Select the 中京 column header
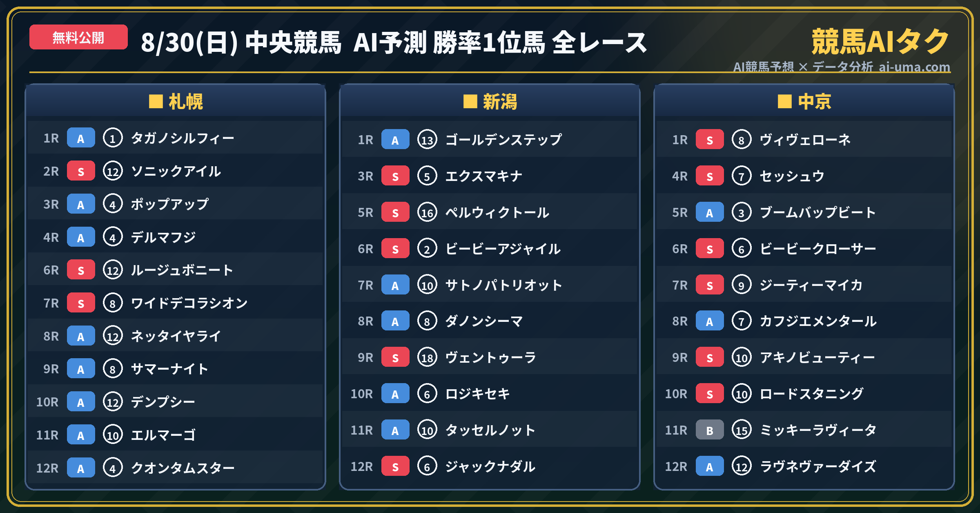The width and height of the screenshot is (980, 513). coord(804,101)
